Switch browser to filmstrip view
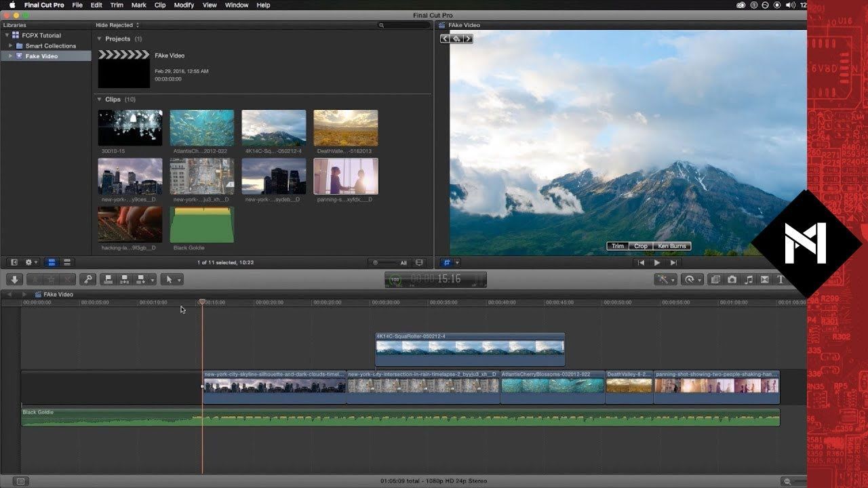This screenshot has height=488, width=868. (52, 262)
